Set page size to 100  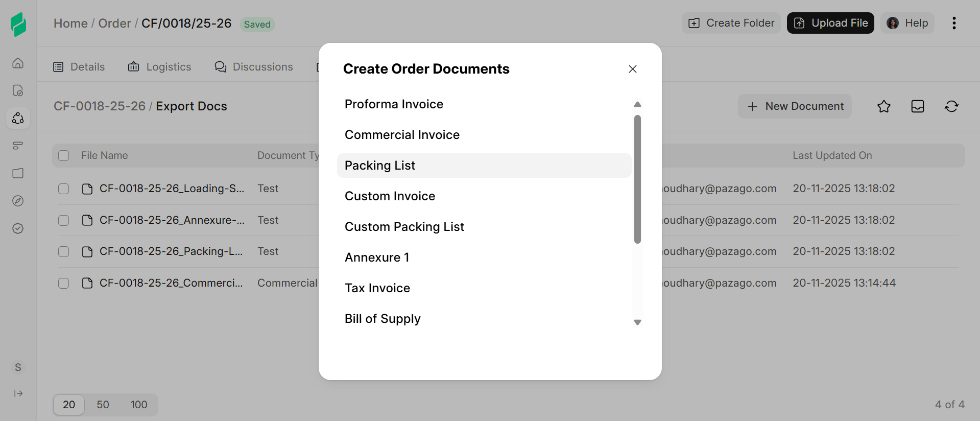click(139, 405)
